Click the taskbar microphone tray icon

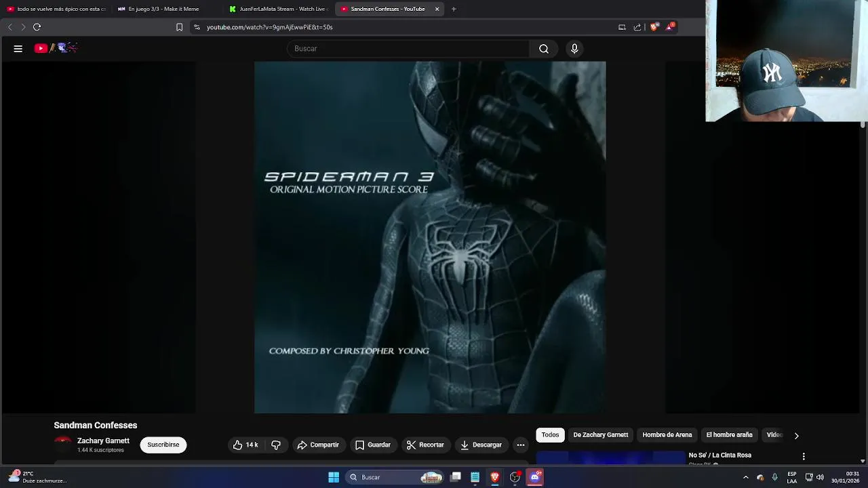pyautogui.click(x=775, y=477)
